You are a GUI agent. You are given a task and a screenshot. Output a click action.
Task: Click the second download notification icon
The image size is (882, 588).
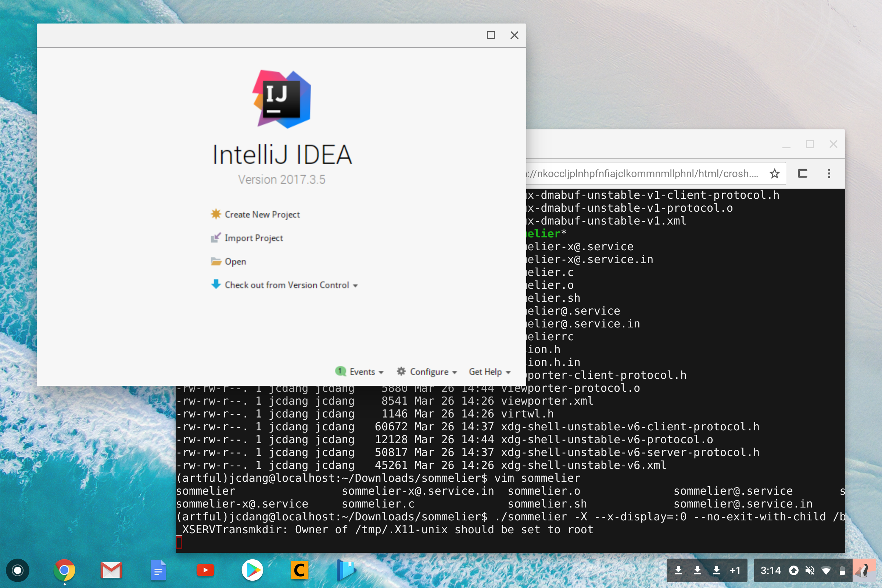[x=698, y=570]
